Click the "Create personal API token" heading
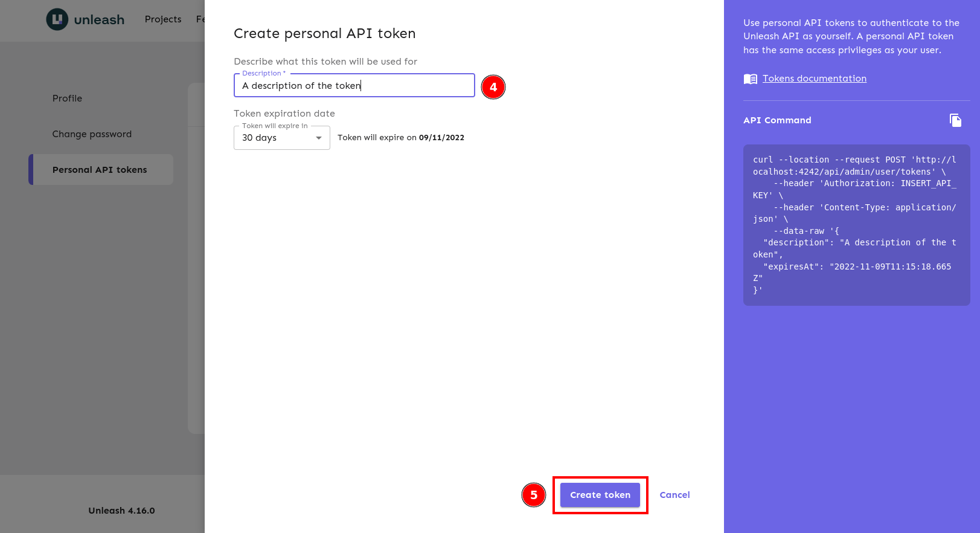Viewport: 980px width, 533px height. pos(324,34)
